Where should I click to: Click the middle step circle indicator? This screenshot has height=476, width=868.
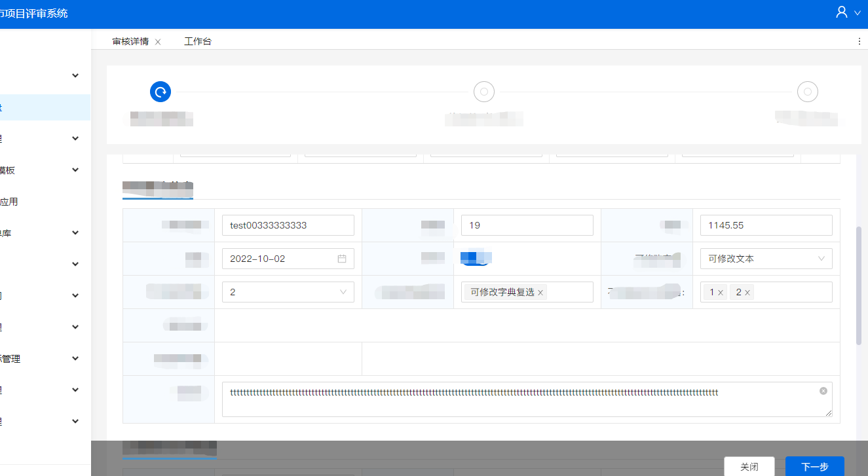click(484, 92)
